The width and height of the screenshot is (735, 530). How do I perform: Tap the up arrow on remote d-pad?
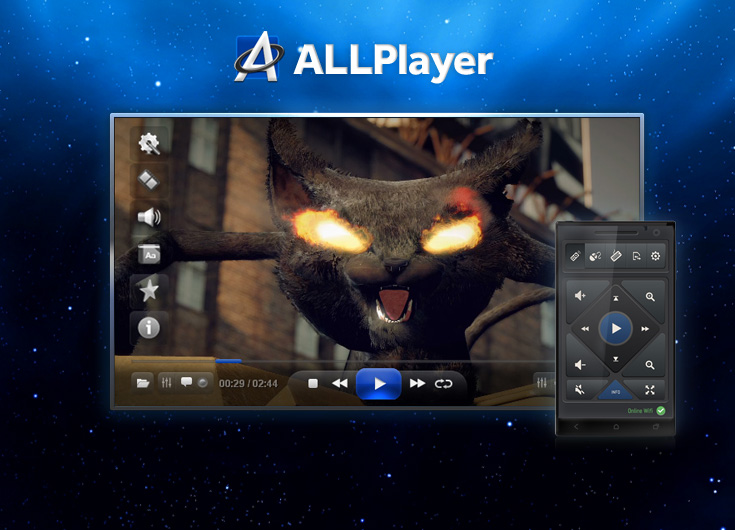click(616, 298)
